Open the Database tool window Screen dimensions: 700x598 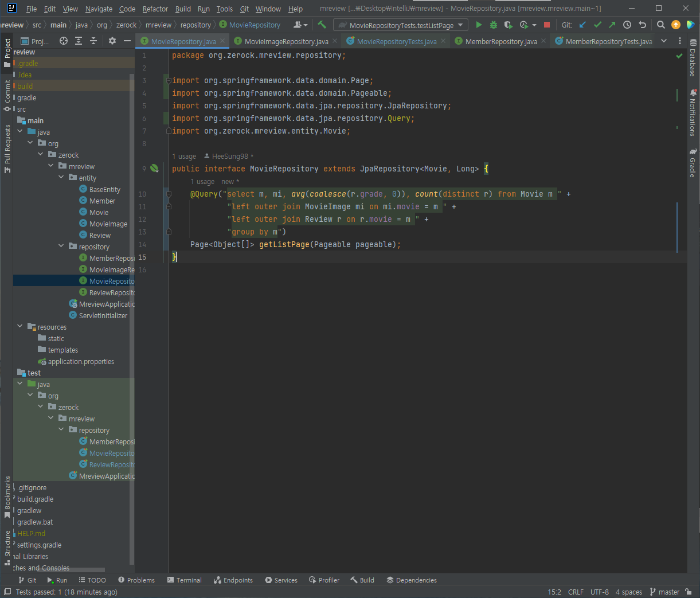693,58
